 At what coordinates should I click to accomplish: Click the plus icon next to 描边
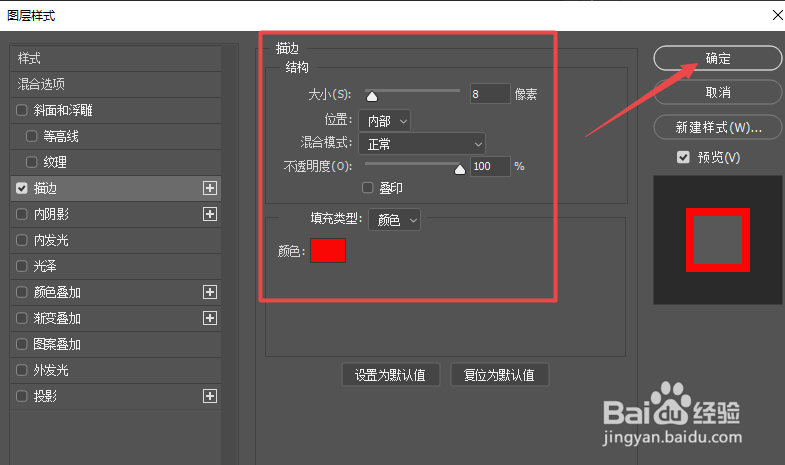pos(210,188)
